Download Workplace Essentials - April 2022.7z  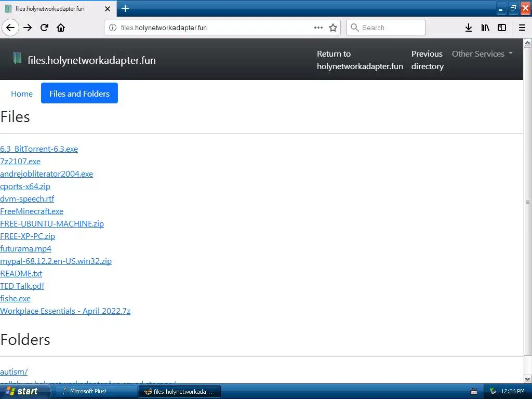(x=65, y=311)
